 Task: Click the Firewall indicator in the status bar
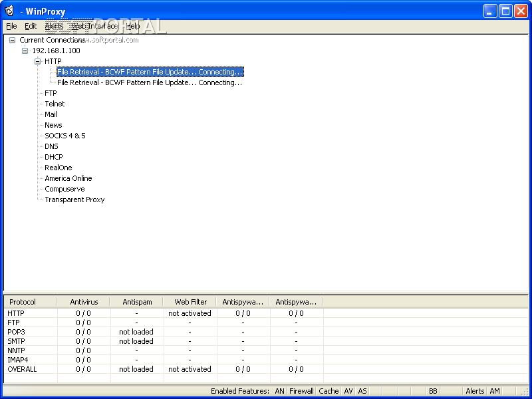(301, 391)
